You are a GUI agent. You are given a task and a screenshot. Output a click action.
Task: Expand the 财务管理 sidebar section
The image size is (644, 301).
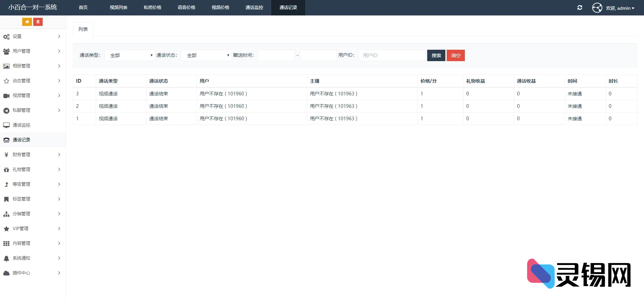click(x=33, y=155)
